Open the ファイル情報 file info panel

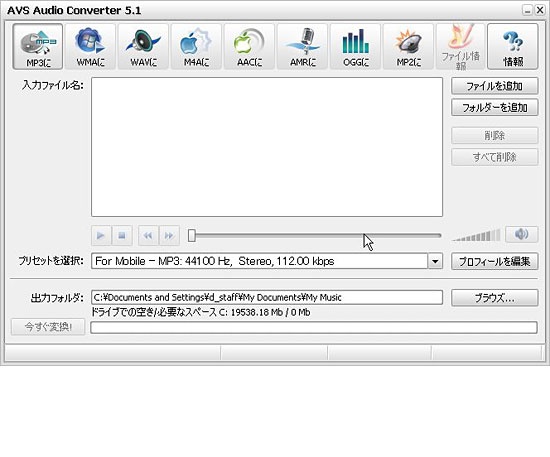coord(461,46)
